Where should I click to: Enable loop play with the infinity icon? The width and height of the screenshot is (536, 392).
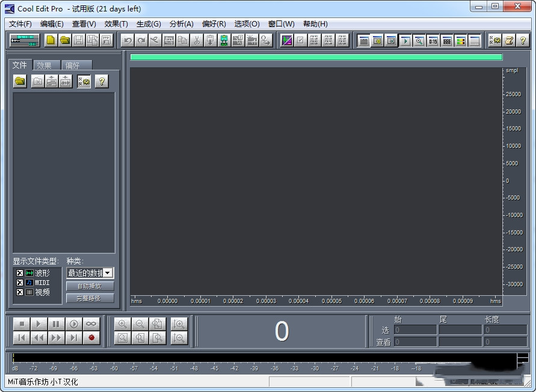91,324
